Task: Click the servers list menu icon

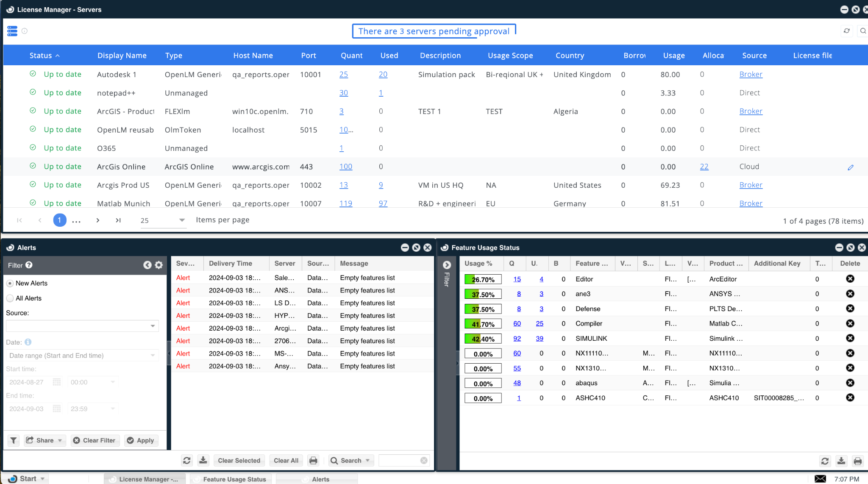Action: pyautogui.click(x=12, y=31)
